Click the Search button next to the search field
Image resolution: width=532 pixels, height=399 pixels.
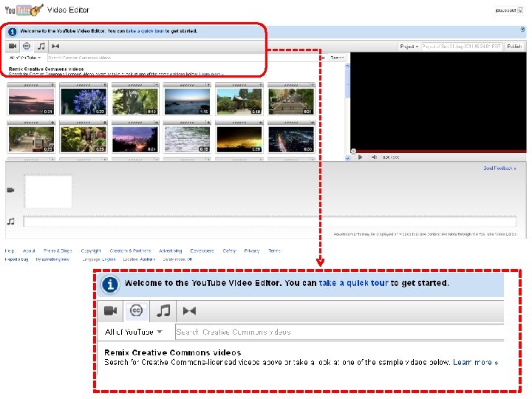tap(337, 58)
